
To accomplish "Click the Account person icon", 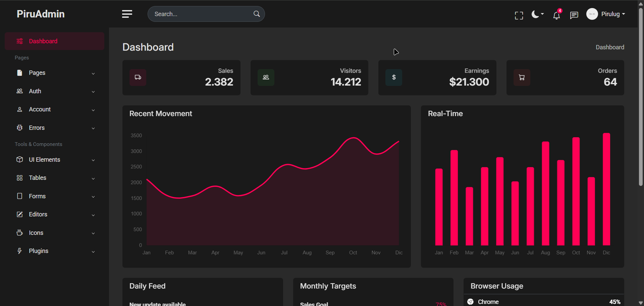I will click(x=20, y=109).
